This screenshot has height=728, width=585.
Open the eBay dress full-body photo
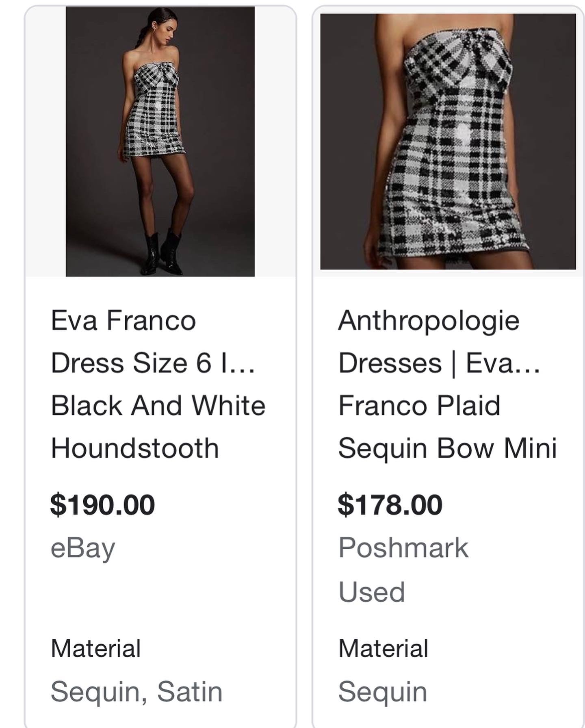(x=160, y=141)
